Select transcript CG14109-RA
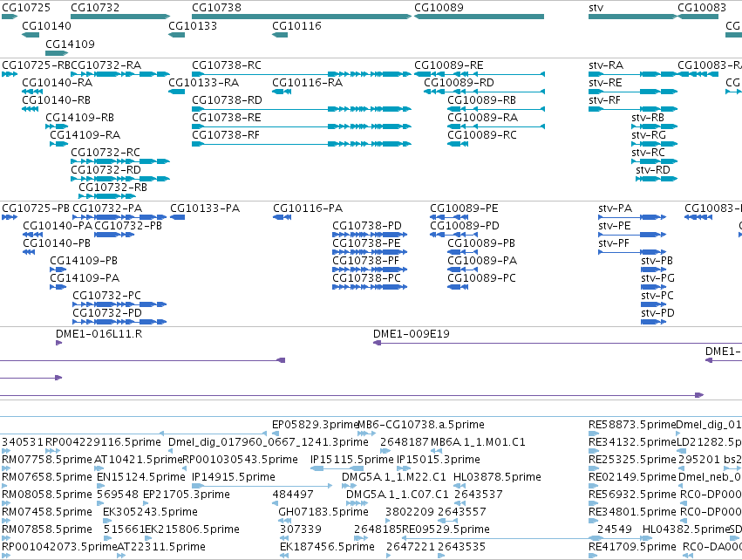This screenshot has height=560, width=742. tap(59, 144)
